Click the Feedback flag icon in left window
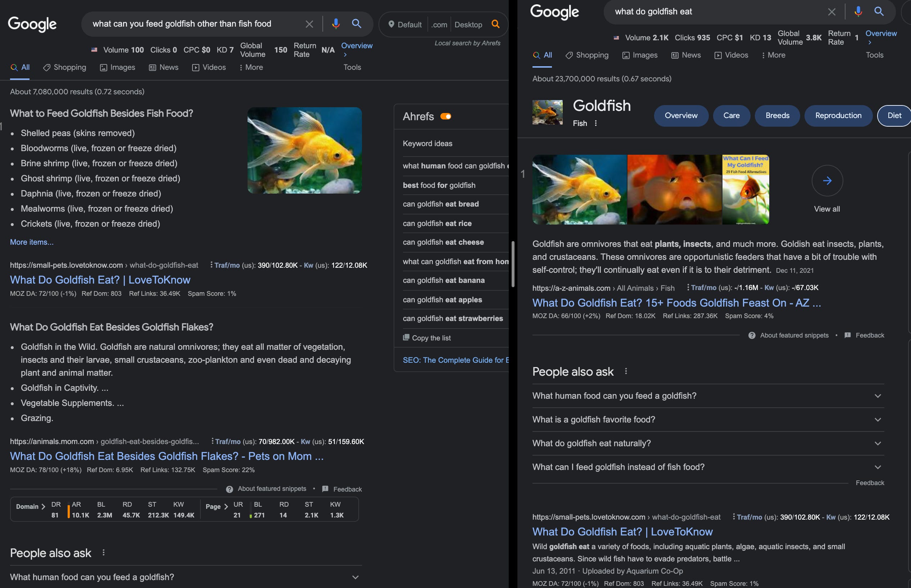 pos(325,489)
